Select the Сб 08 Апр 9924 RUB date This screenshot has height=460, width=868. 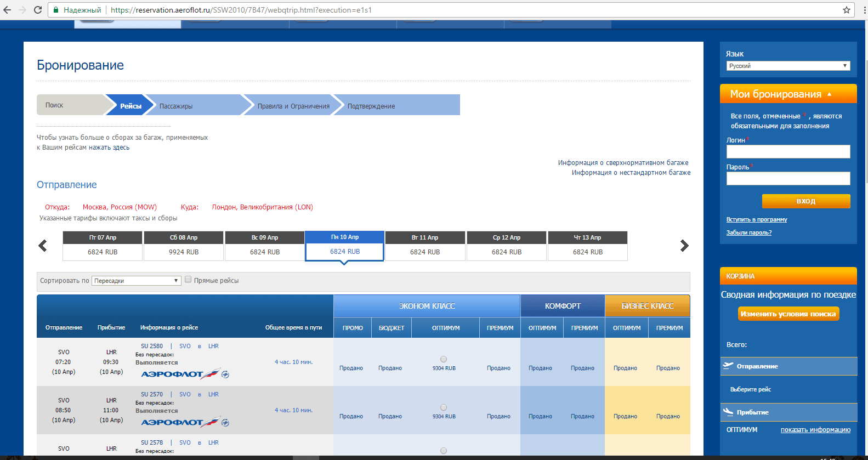184,246
